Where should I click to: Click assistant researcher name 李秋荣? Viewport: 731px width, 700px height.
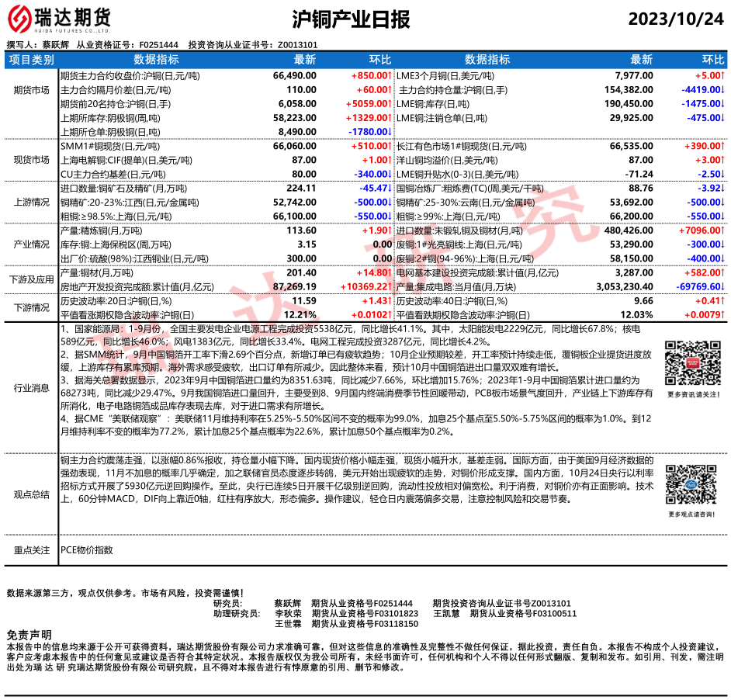coord(288,613)
